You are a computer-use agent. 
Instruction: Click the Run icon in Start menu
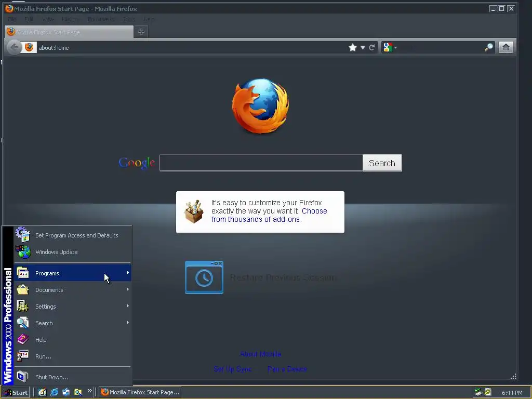point(23,356)
